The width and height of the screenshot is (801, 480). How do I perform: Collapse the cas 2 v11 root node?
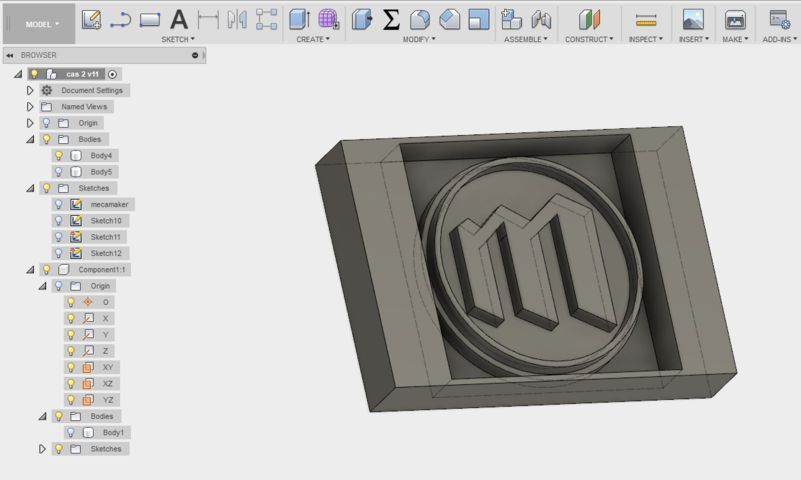[x=18, y=74]
